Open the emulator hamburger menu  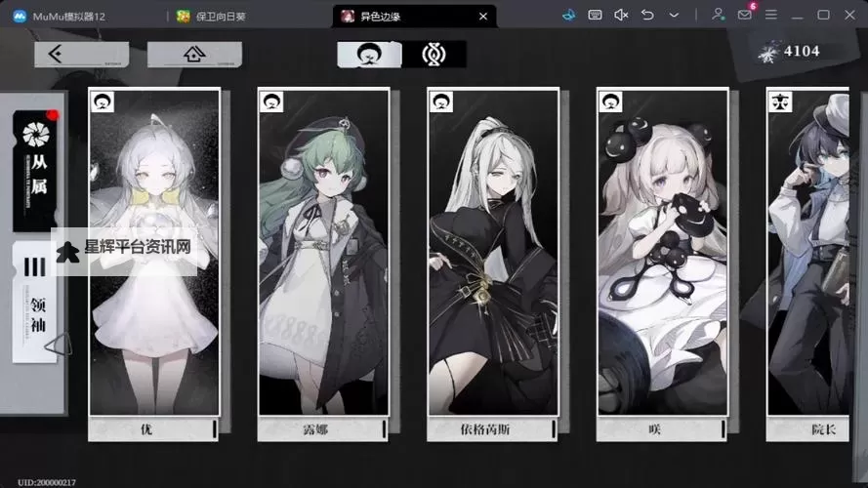[x=771, y=15]
